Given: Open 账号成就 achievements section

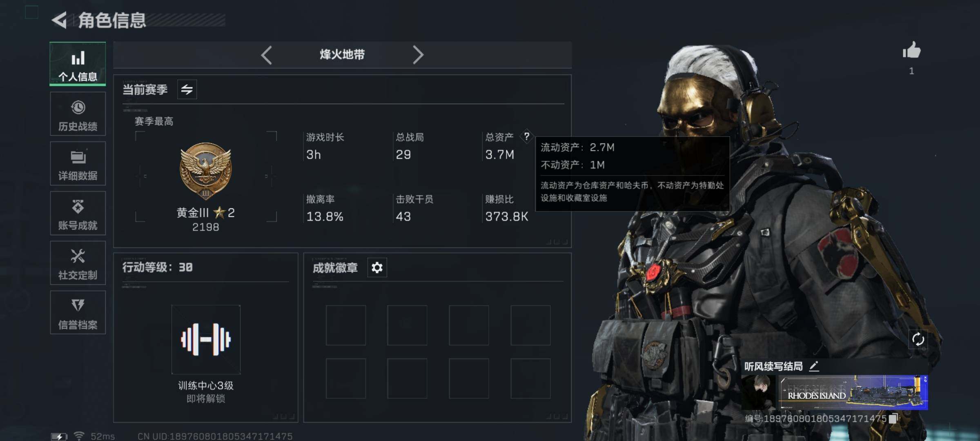Looking at the screenshot, I should click(78, 213).
